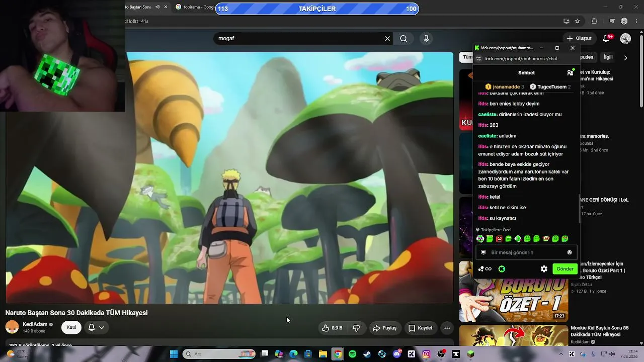Click the Katıl join button
Screen dimensions: 644x362
click(x=71, y=327)
